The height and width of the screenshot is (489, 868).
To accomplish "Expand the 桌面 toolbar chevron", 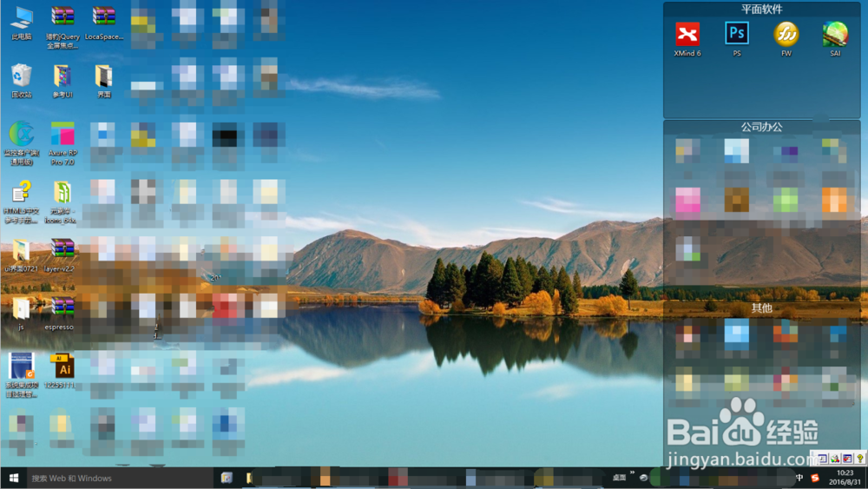I will (x=632, y=473).
